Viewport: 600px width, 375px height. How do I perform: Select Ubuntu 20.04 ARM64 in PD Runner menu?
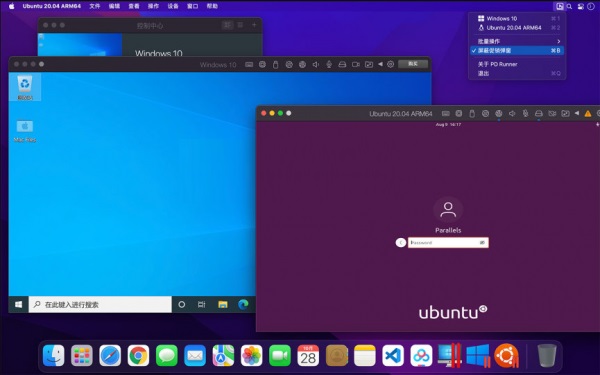tap(517, 28)
